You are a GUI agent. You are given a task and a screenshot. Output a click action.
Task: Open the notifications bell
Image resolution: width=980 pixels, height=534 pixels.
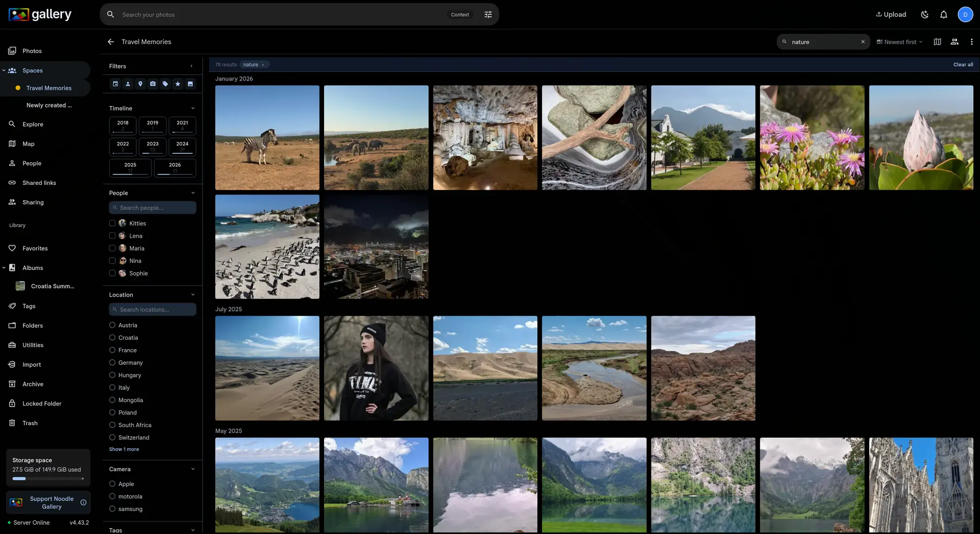click(943, 15)
